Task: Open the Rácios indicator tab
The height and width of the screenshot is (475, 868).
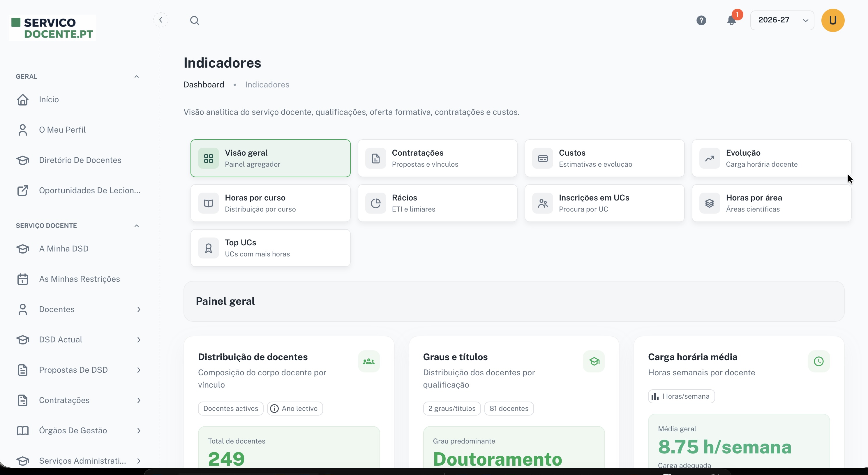Action: click(x=437, y=203)
